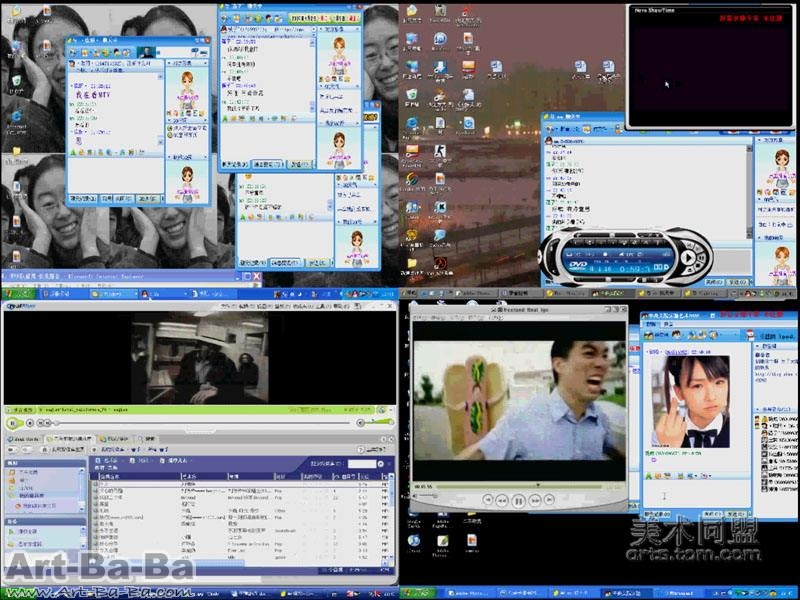Open message history in the girl photo chat
800x600 pixels.
pyautogui.click(x=658, y=514)
